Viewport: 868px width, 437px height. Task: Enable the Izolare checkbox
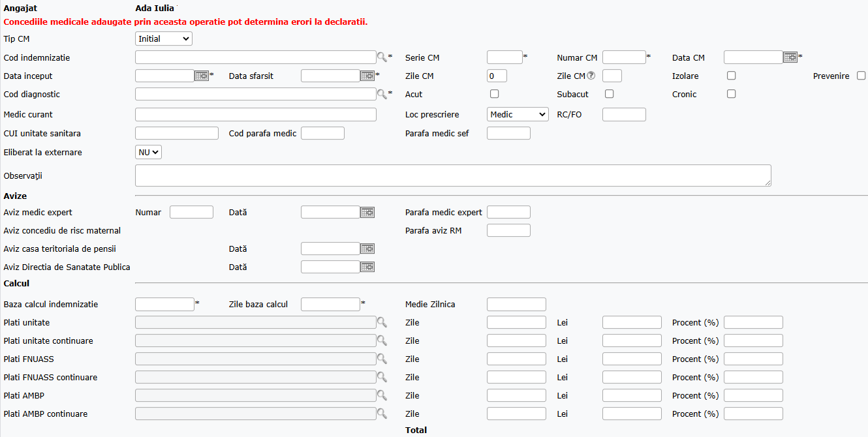(x=732, y=76)
